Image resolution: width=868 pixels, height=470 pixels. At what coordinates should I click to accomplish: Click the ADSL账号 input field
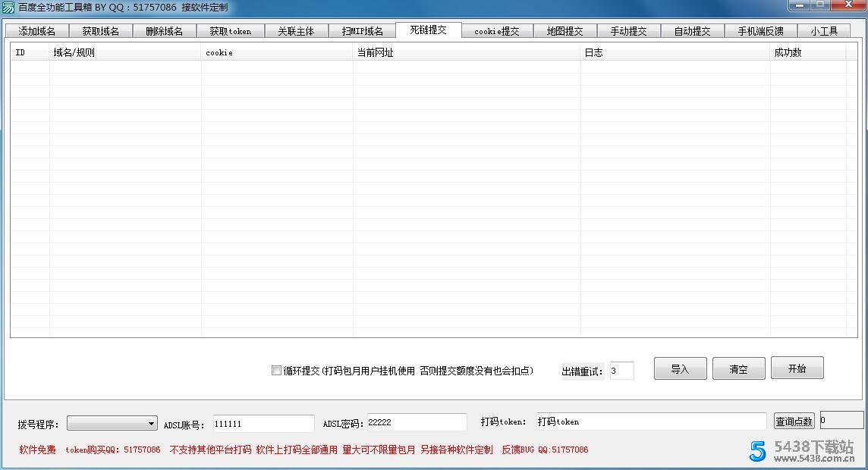(x=262, y=423)
